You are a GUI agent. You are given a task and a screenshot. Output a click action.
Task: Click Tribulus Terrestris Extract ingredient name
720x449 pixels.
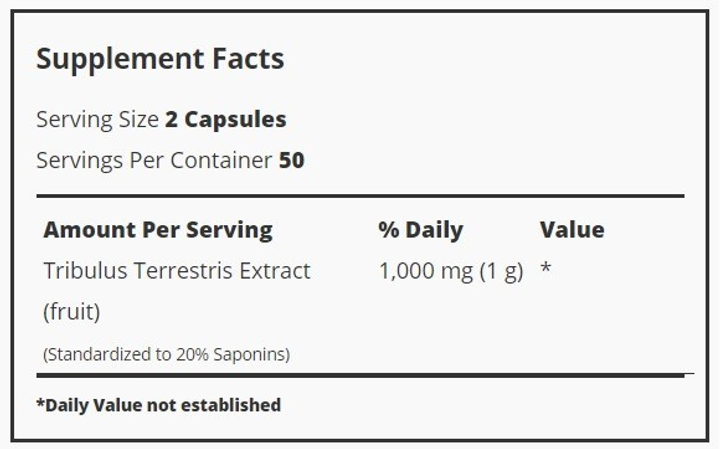[x=177, y=270]
